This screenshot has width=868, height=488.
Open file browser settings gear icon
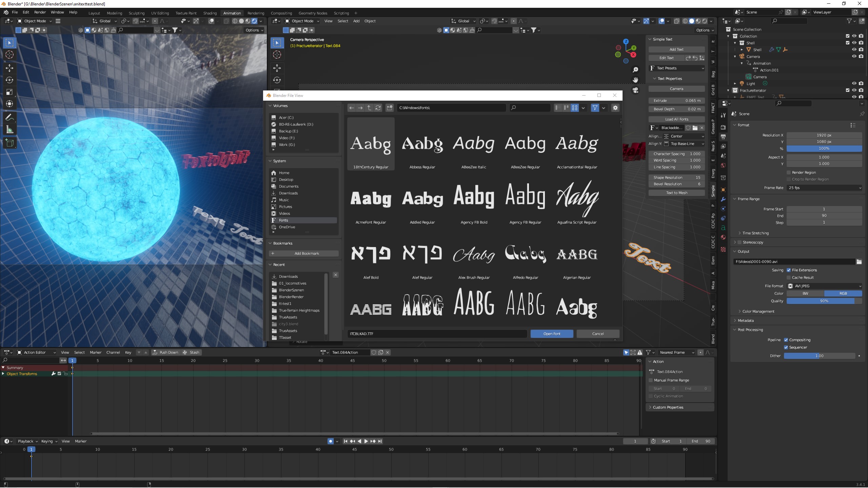click(615, 108)
